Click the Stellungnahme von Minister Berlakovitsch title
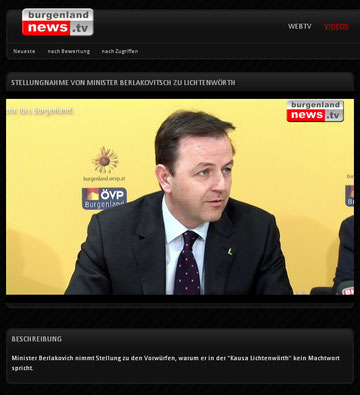Screen dimensions: 360x395 point(123,83)
